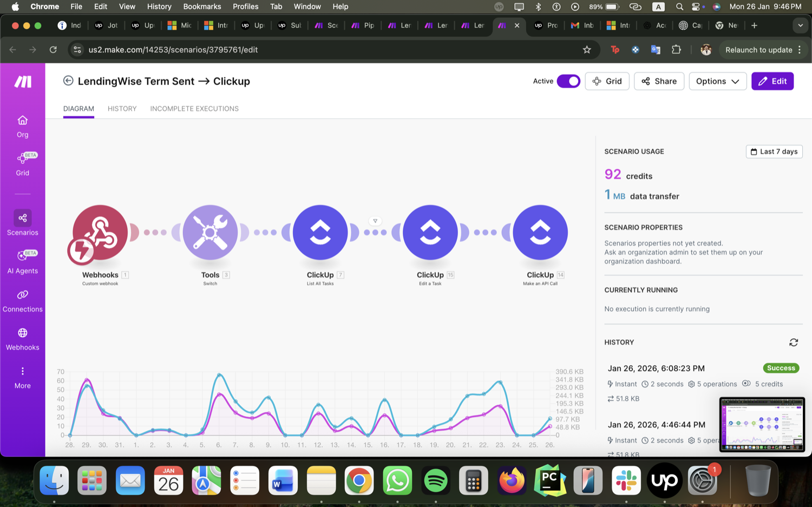This screenshot has width=812, height=507.
Task: Click the back arrow beside scenario title
Action: (68, 81)
